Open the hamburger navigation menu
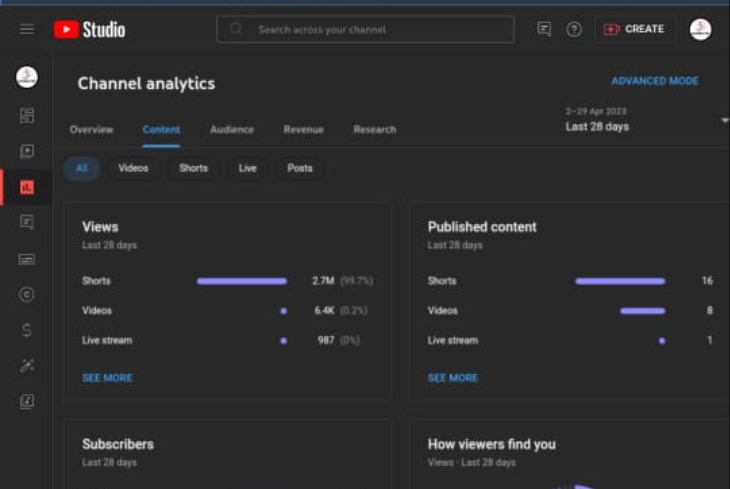Viewport: 730px width, 489px height. pos(27,29)
